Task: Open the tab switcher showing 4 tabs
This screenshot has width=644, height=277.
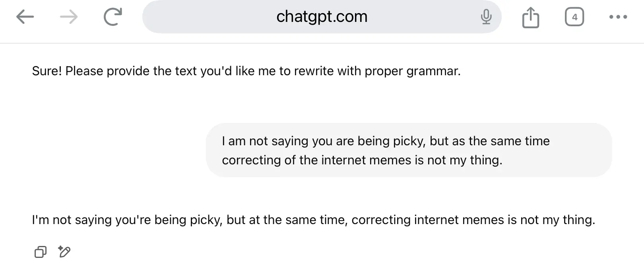Action: 574,17
